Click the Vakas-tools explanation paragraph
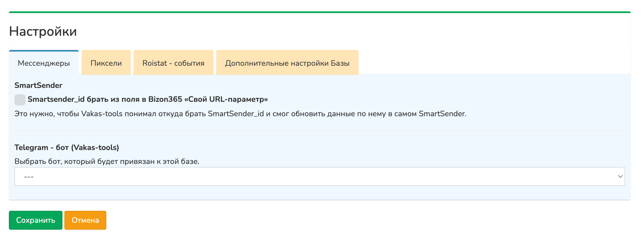This screenshot has width=644, height=233. (x=240, y=114)
